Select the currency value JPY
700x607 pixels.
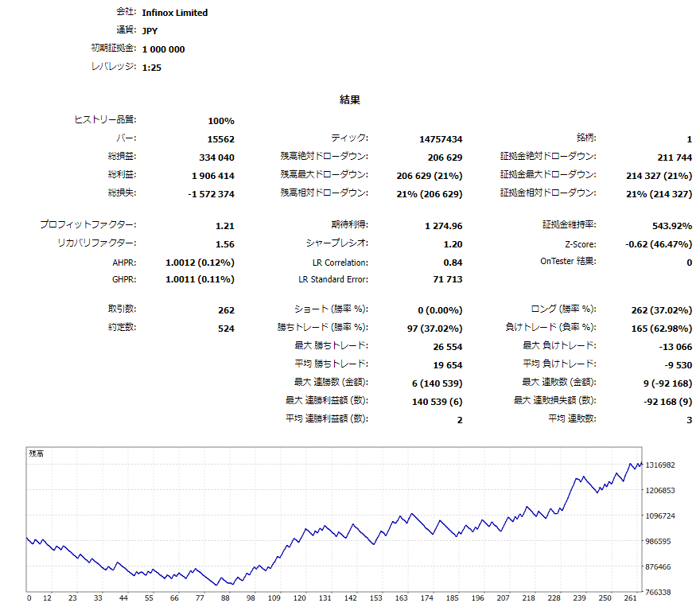pyautogui.click(x=150, y=31)
